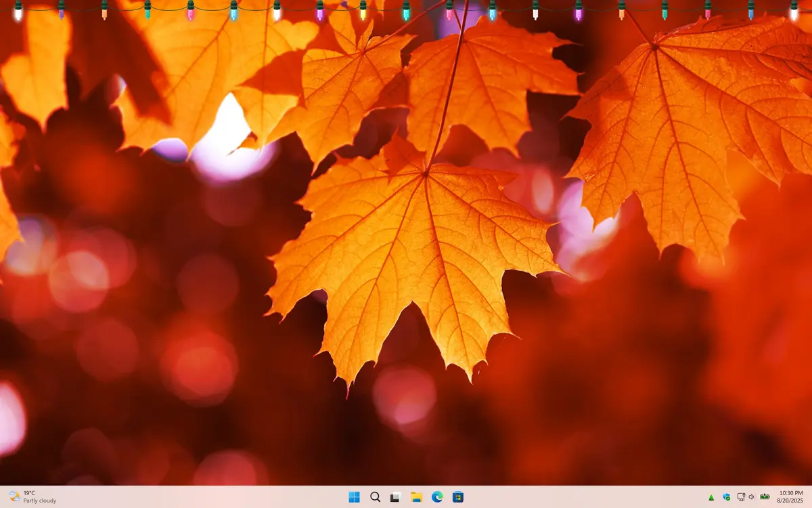Click the Christmas tree tray icon
This screenshot has height=508, width=812.
click(712, 496)
